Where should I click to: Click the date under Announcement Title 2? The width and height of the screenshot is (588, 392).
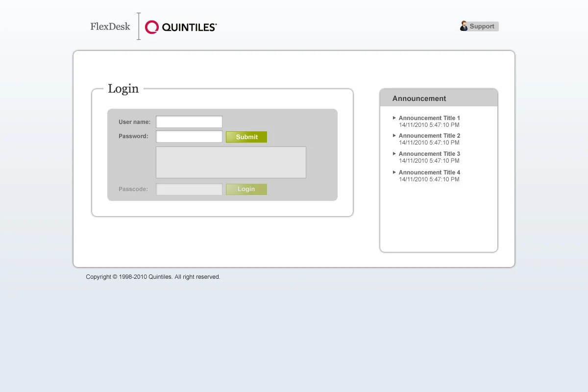point(429,143)
